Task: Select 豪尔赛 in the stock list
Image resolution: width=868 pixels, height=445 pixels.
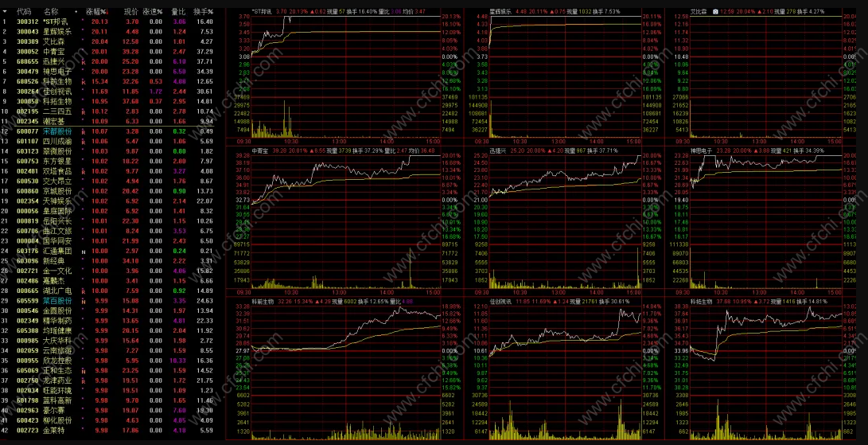Action: click(54, 411)
